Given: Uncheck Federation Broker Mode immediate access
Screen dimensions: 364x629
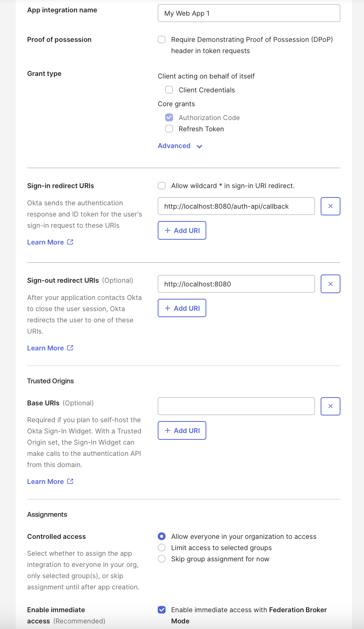Looking at the screenshot, I should coord(162,610).
